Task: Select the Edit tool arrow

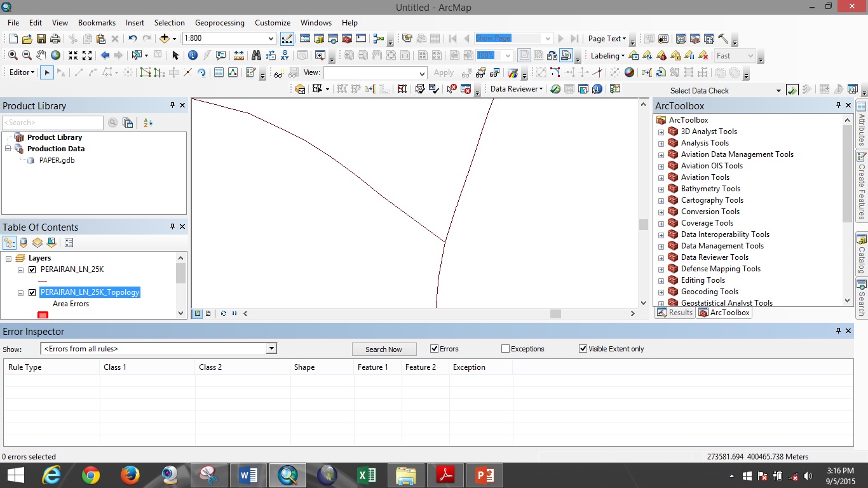Action: 46,72
